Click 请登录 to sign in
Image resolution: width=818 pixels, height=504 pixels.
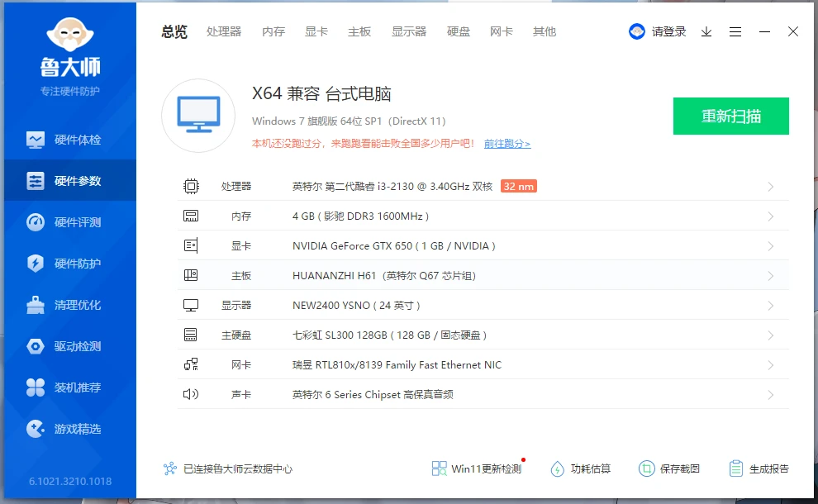pyautogui.click(x=668, y=32)
